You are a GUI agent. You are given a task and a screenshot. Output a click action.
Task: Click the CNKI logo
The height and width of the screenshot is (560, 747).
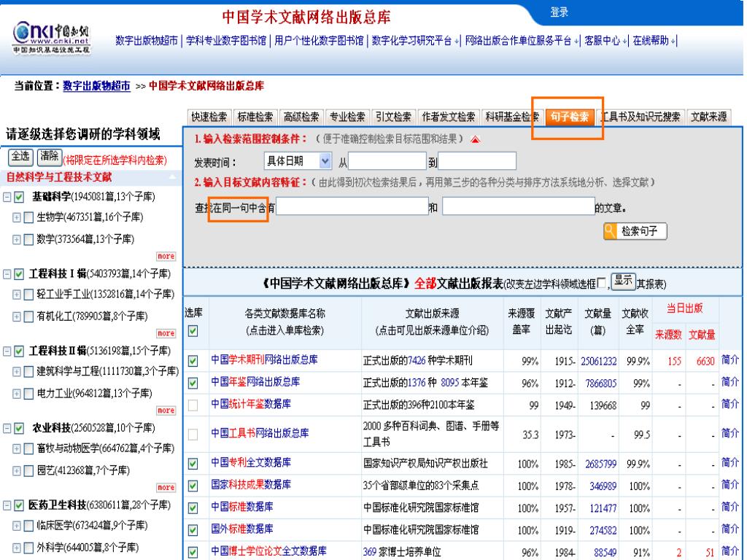tap(51, 38)
